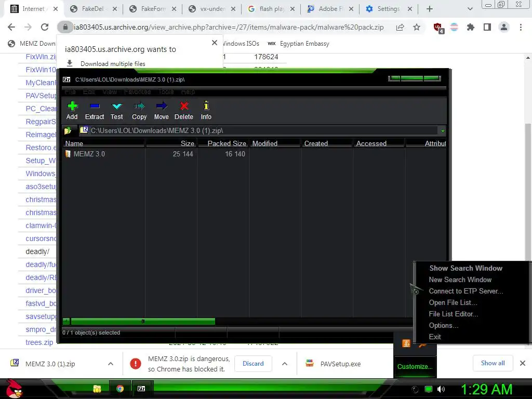Sort by the Modified column header
Screen dimensions: 532x399
tap(275, 143)
